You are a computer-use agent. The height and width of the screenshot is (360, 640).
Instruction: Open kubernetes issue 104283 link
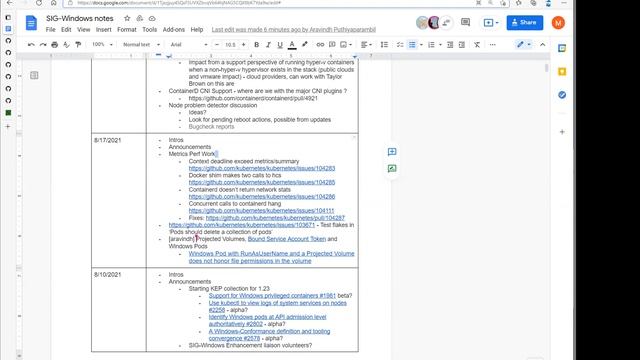(x=262, y=168)
